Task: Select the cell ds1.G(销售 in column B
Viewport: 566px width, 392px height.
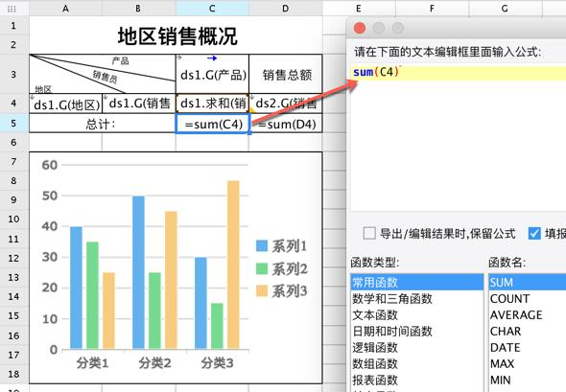Action: pyautogui.click(x=139, y=104)
